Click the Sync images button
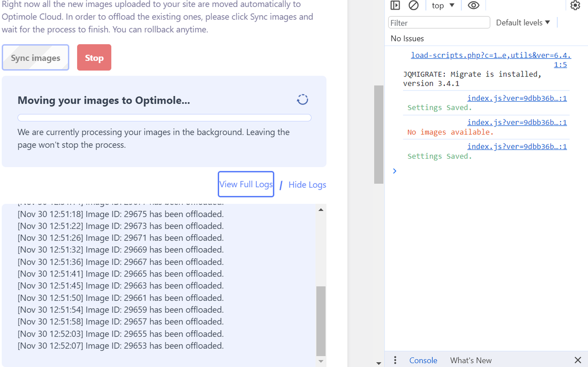The image size is (588, 367). 35,57
